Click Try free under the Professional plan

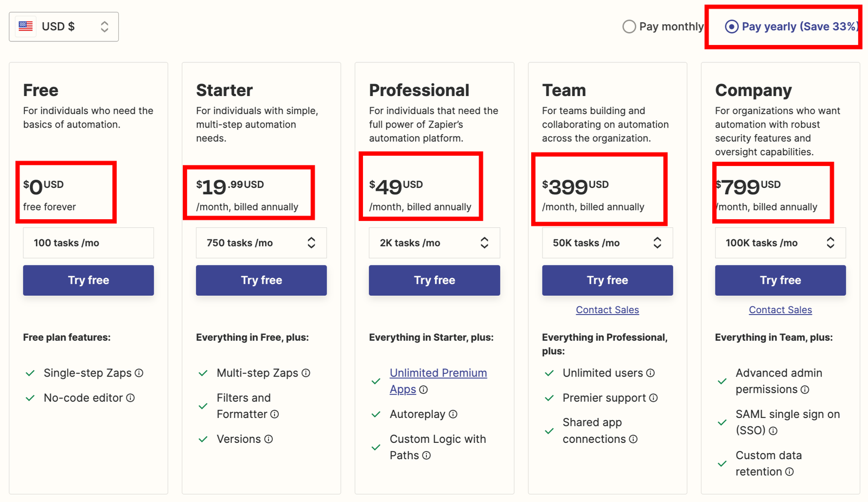pyautogui.click(x=434, y=280)
